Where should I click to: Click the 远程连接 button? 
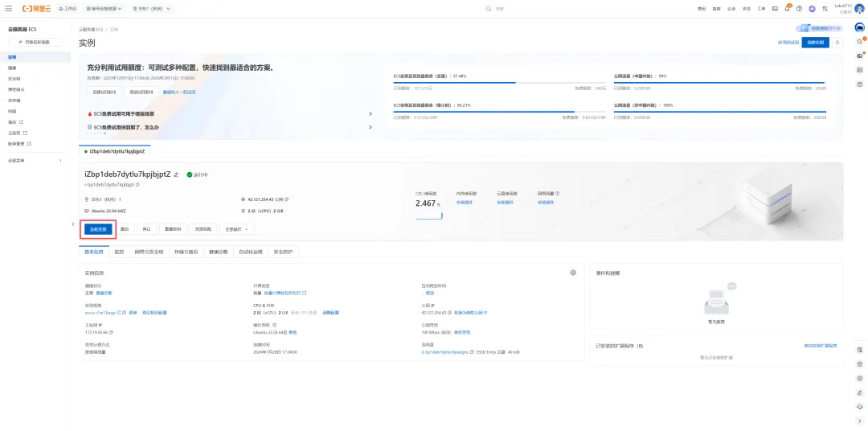[x=98, y=229]
